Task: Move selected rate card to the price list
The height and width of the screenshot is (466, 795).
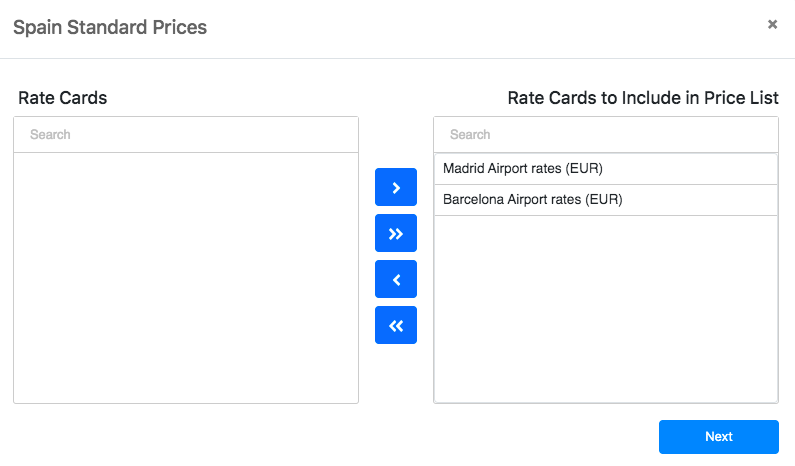Action: (x=395, y=187)
